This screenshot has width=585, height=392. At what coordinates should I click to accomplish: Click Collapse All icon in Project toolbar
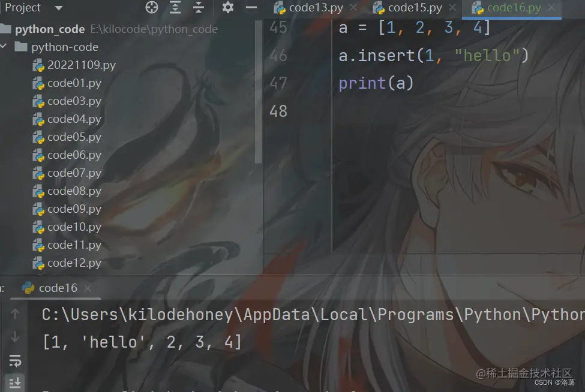pos(199,7)
